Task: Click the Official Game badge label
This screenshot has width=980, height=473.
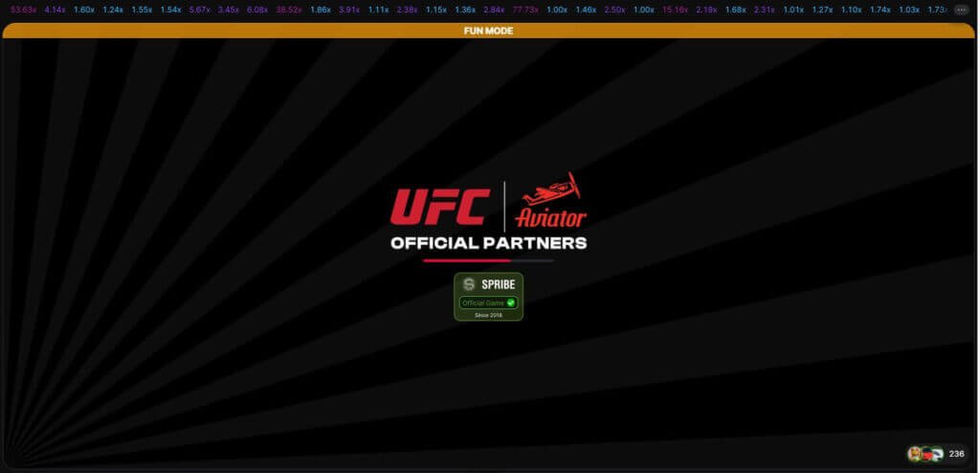Action: (482, 303)
